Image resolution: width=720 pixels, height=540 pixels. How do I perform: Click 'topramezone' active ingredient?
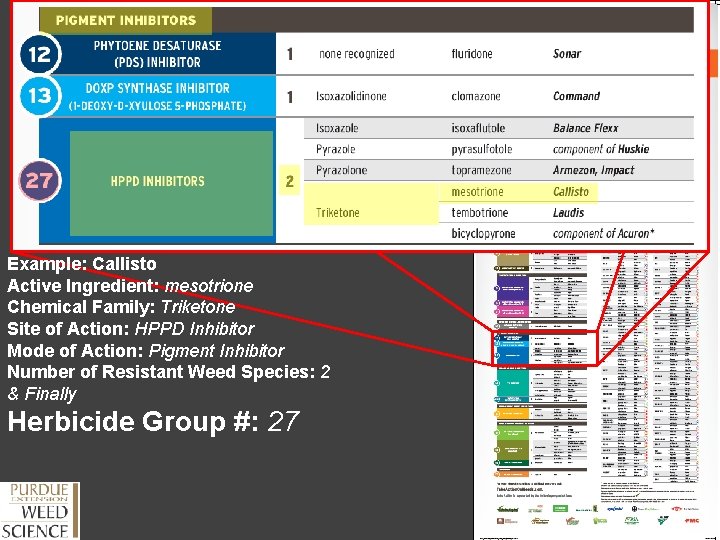[481, 170]
